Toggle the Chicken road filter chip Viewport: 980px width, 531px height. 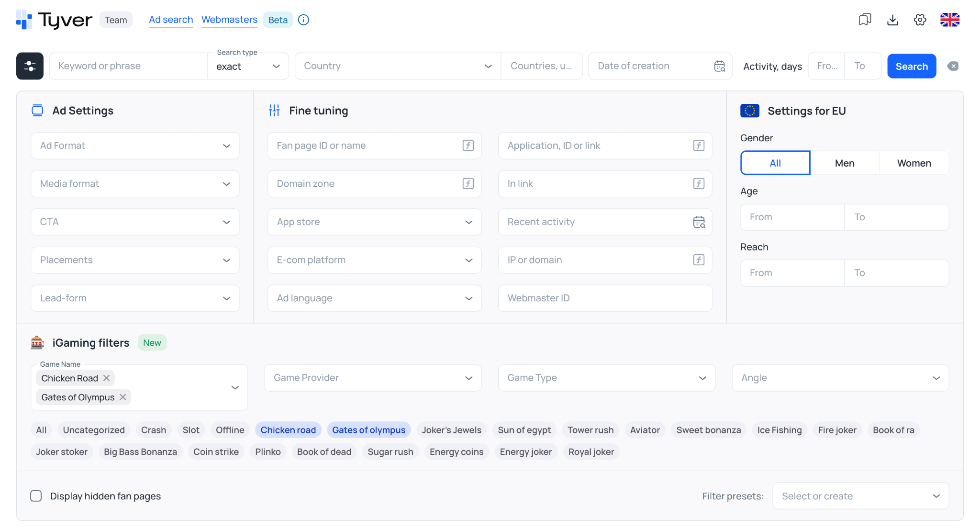pos(288,430)
